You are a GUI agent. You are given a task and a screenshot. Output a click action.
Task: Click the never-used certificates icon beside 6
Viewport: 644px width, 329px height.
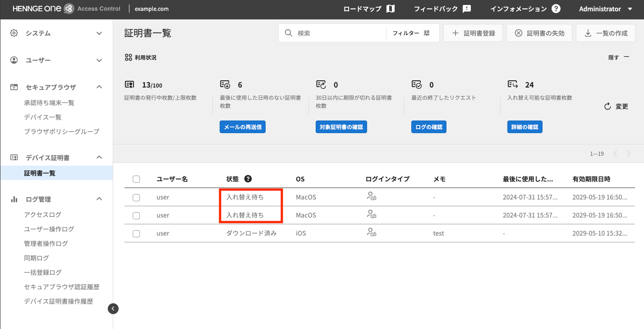pyautogui.click(x=225, y=84)
